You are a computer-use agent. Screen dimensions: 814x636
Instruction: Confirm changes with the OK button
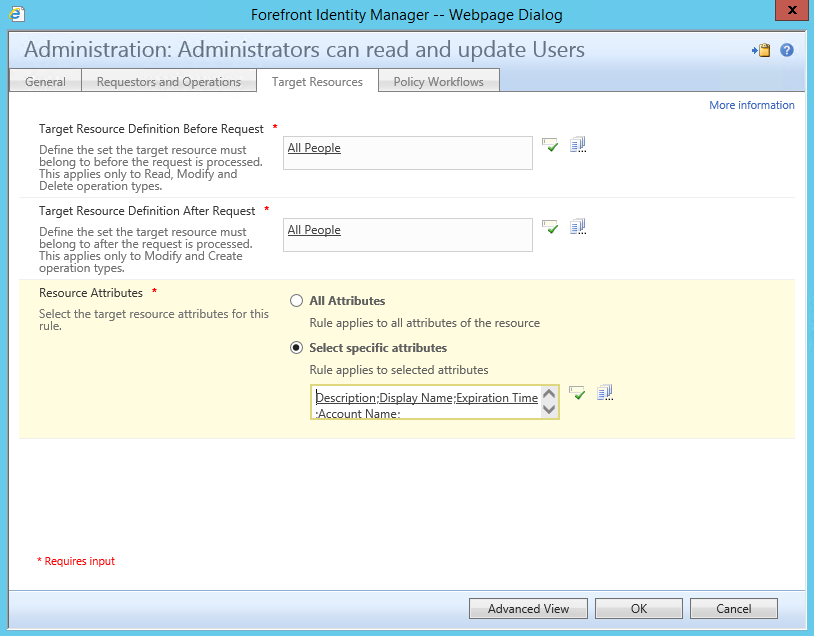[639, 608]
